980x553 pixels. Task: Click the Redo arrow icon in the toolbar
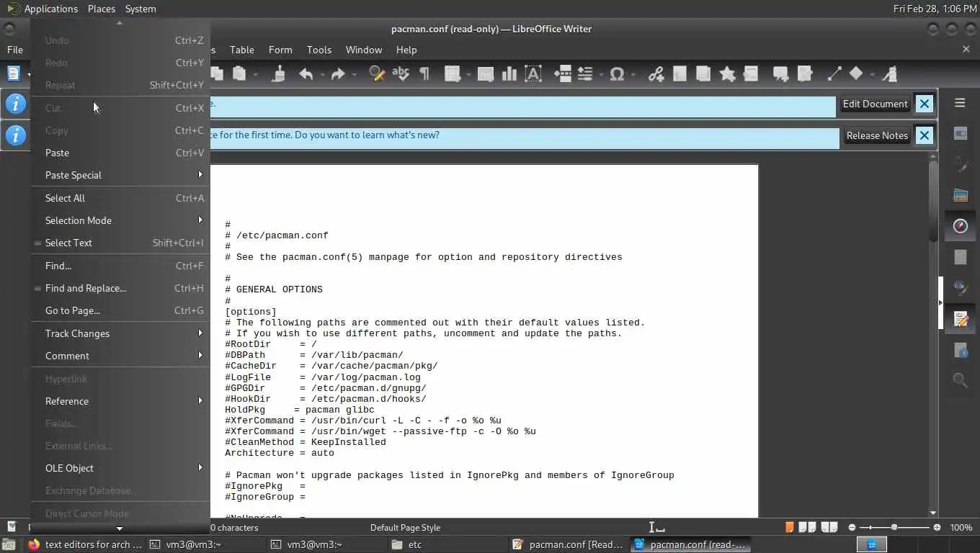click(338, 73)
